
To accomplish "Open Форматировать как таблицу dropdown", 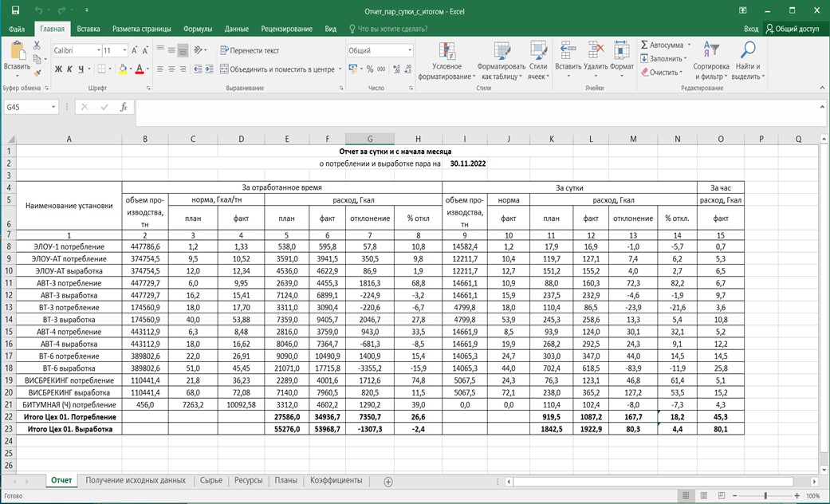I will pos(502,61).
